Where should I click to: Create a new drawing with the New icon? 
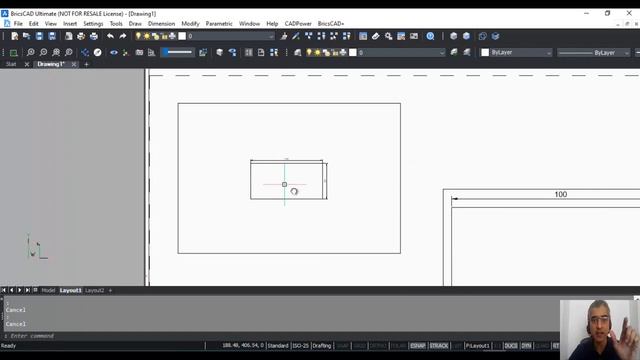click(x=15, y=36)
